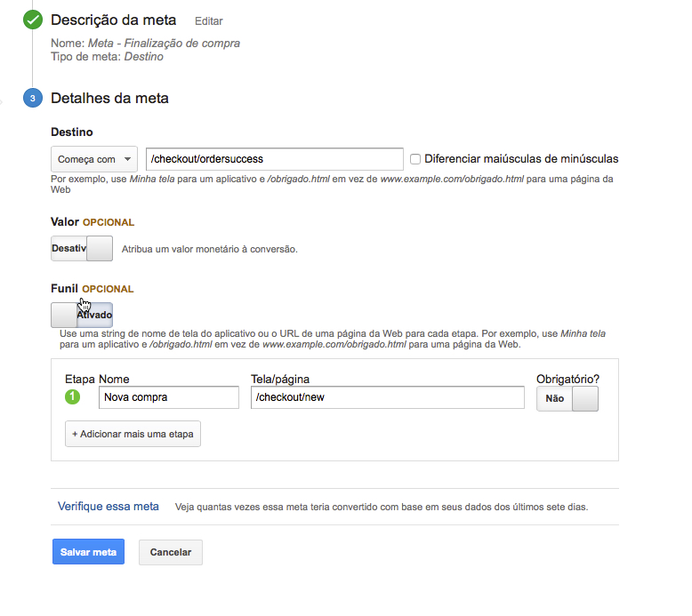This screenshot has height=616, width=692.
Task: Enable Diferenciar maiúsculas de minúsculas checkbox
Action: click(415, 159)
